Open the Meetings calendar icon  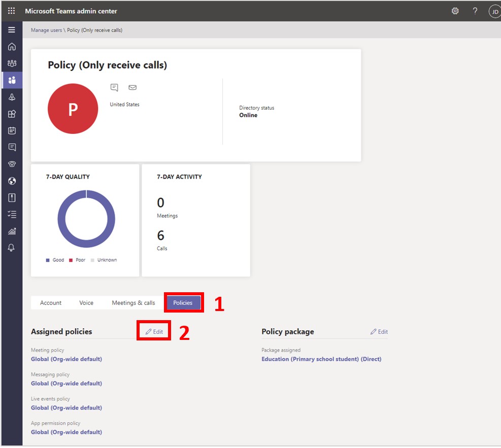[11, 130]
